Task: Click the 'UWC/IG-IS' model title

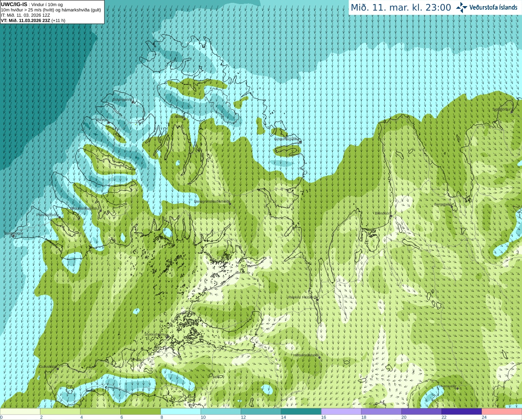Action: pyautogui.click(x=14, y=4)
